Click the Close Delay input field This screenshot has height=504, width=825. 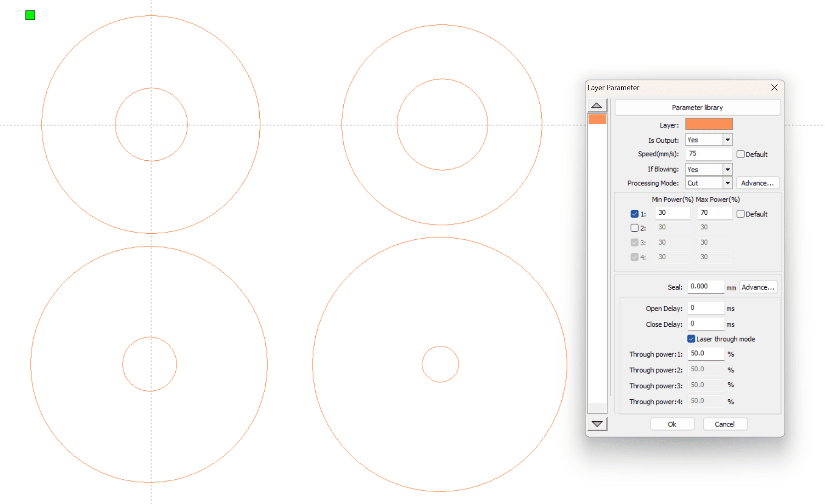click(x=706, y=324)
